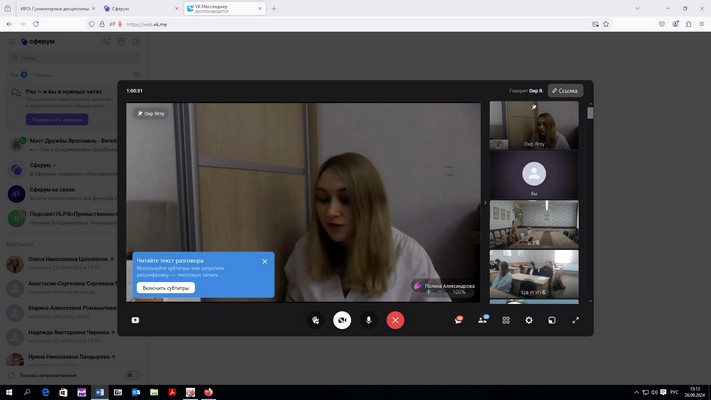Open the browser hamburger menu
This screenshot has height=400, width=711.
(x=701, y=24)
